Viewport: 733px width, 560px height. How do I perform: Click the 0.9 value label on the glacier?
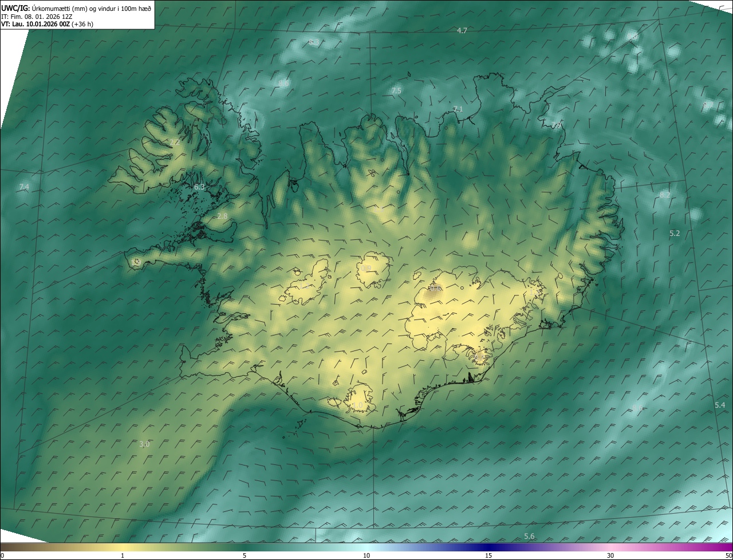[x=366, y=268]
